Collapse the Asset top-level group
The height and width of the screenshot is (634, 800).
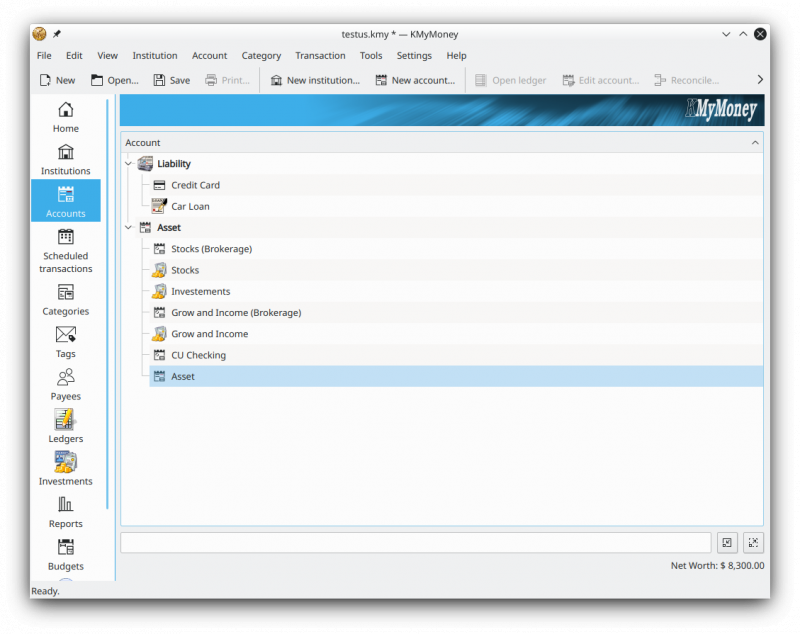point(129,227)
